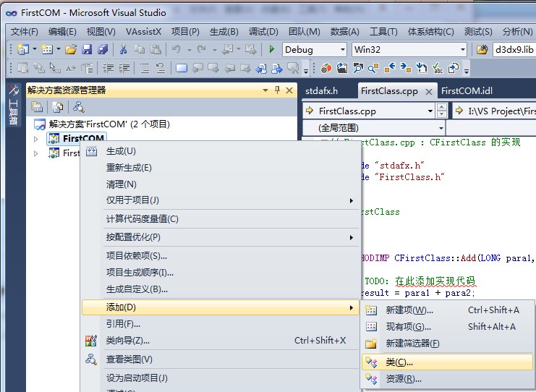Select 计算代码度量值(C) in the context menu
The image size is (536, 392).
[220, 219]
